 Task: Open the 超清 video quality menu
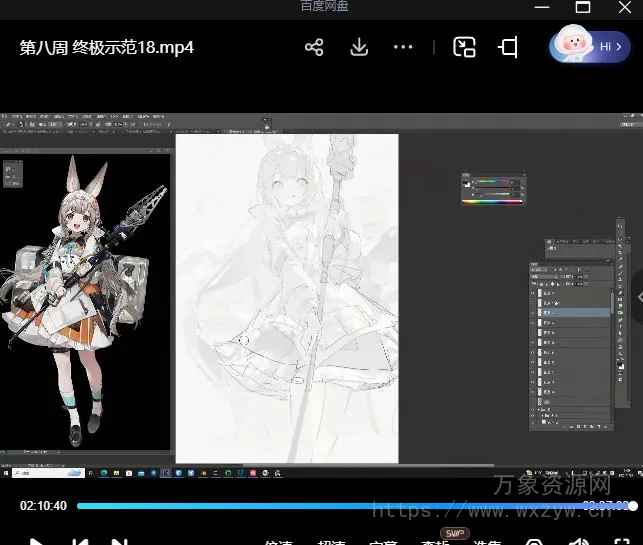point(331,543)
